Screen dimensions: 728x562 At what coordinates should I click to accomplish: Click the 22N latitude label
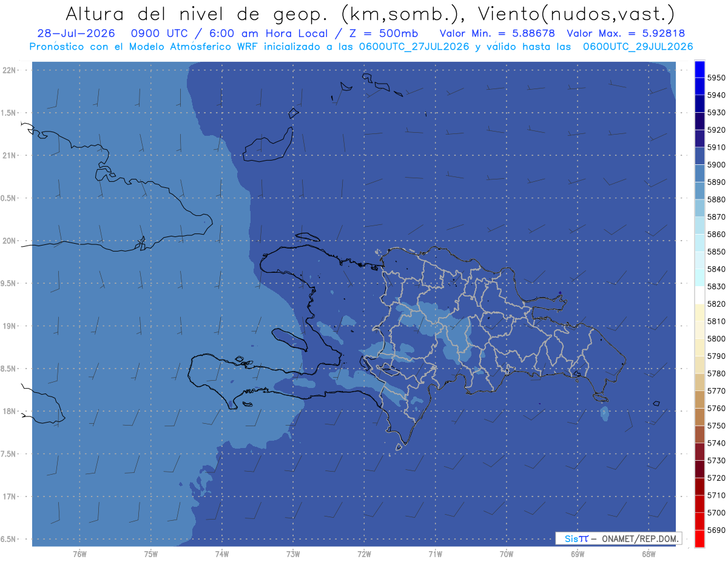tap(10, 70)
